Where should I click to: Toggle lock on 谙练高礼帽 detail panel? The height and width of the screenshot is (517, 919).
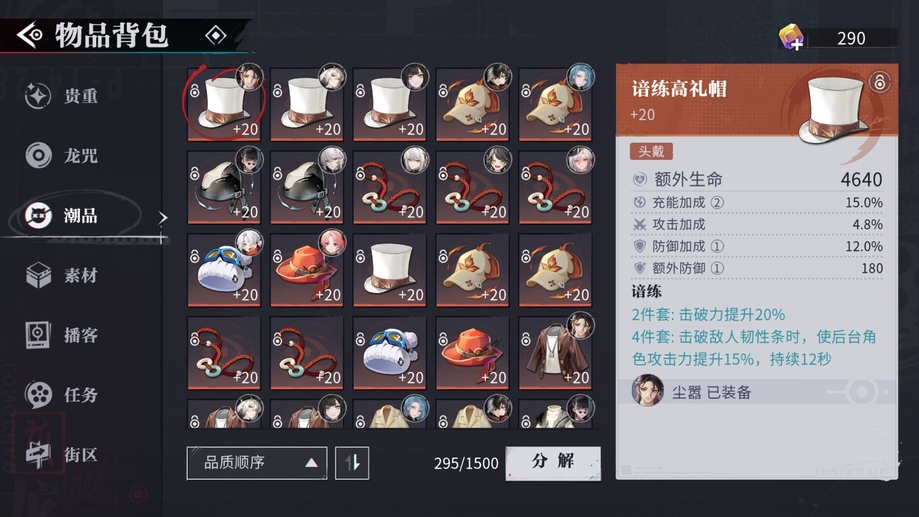[x=879, y=83]
